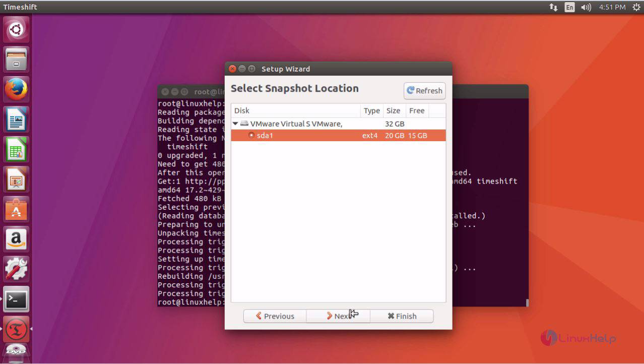This screenshot has height=364, width=644.
Task: Launch LibreOffice Calc from the dock
Action: click(16, 149)
